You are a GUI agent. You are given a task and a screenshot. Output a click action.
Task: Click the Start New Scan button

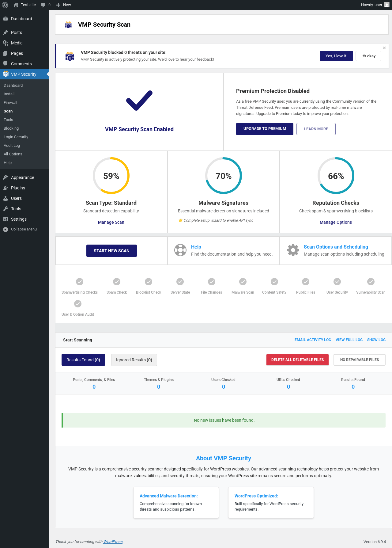(x=111, y=251)
